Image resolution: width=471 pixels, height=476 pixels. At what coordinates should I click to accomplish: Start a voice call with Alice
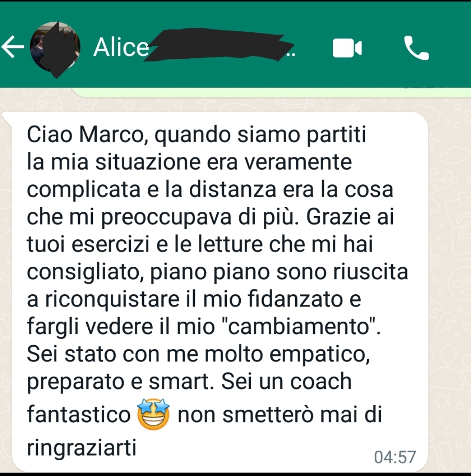click(x=416, y=48)
